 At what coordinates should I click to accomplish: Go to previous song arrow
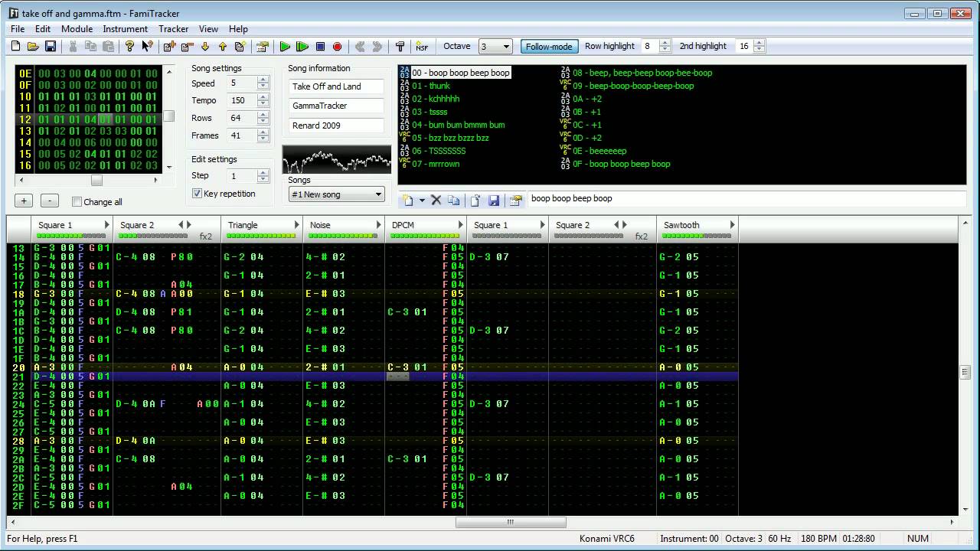[x=360, y=47]
